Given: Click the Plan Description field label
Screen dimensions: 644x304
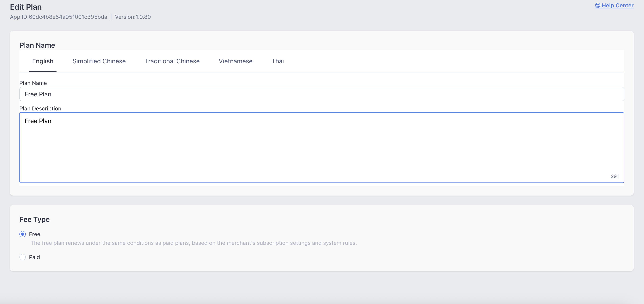Looking at the screenshot, I should (40, 109).
